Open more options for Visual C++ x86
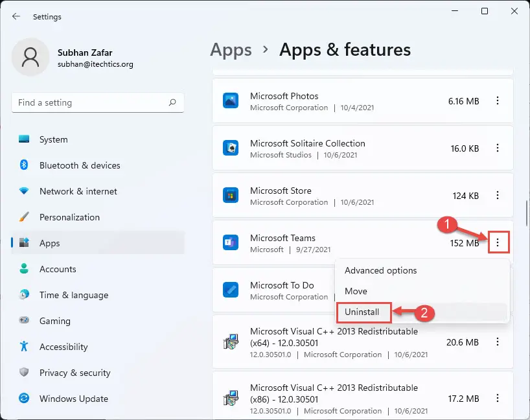530x420 pixels. tap(497, 398)
